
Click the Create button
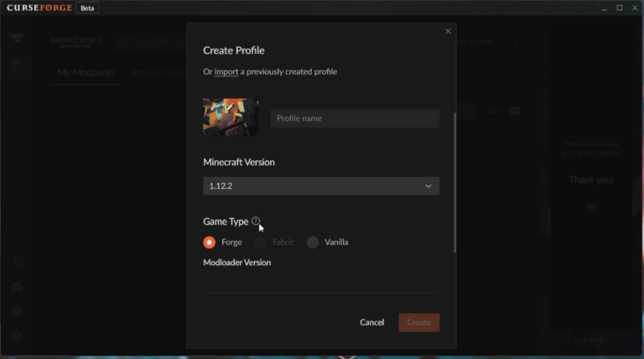click(419, 322)
